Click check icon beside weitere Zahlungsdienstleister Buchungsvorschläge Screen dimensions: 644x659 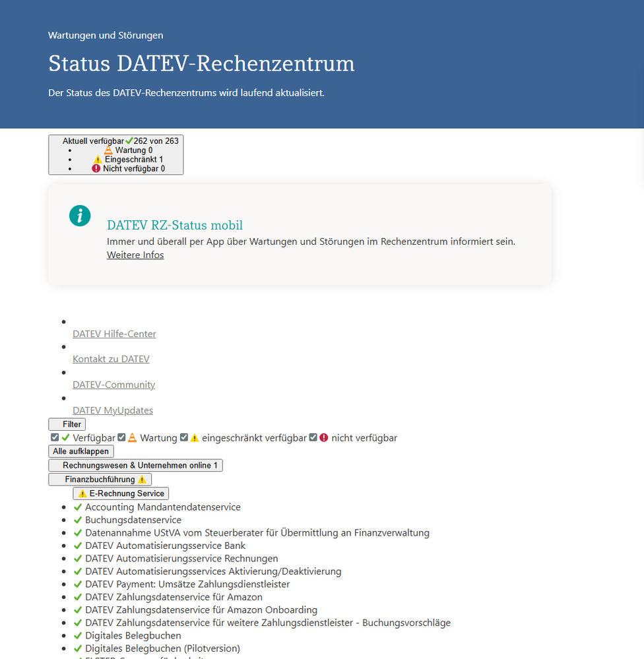click(78, 623)
